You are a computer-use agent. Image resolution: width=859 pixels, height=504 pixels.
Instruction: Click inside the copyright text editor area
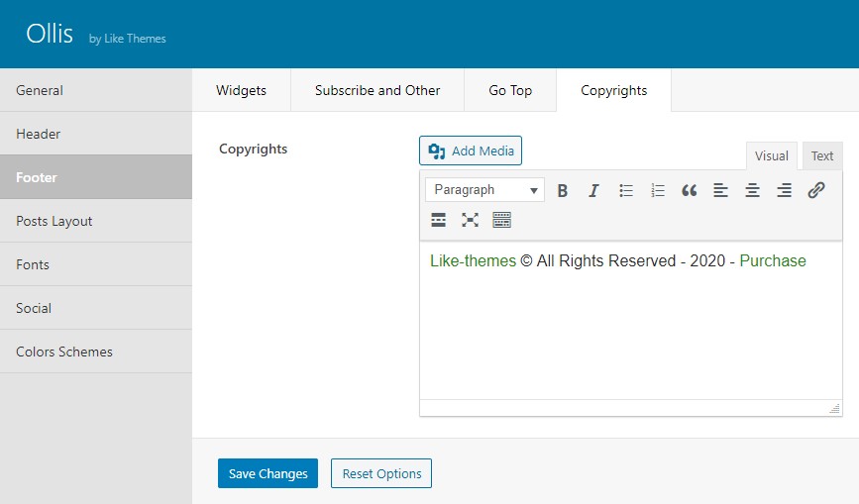630,320
